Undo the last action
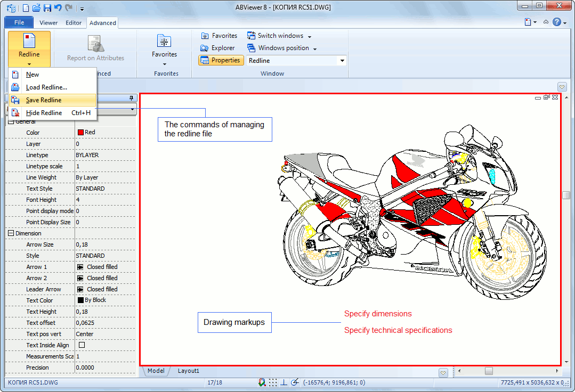This screenshot has width=575, height=392. (x=58, y=7)
